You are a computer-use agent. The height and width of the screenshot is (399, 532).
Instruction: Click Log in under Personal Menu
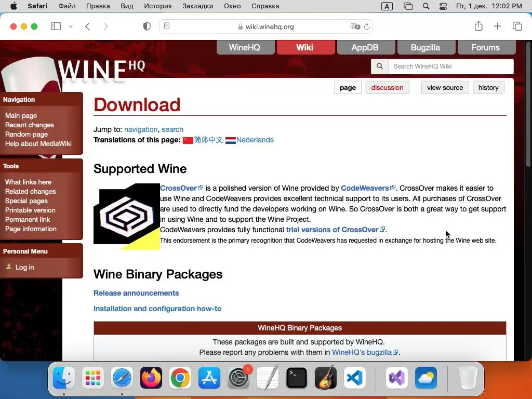click(24, 268)
